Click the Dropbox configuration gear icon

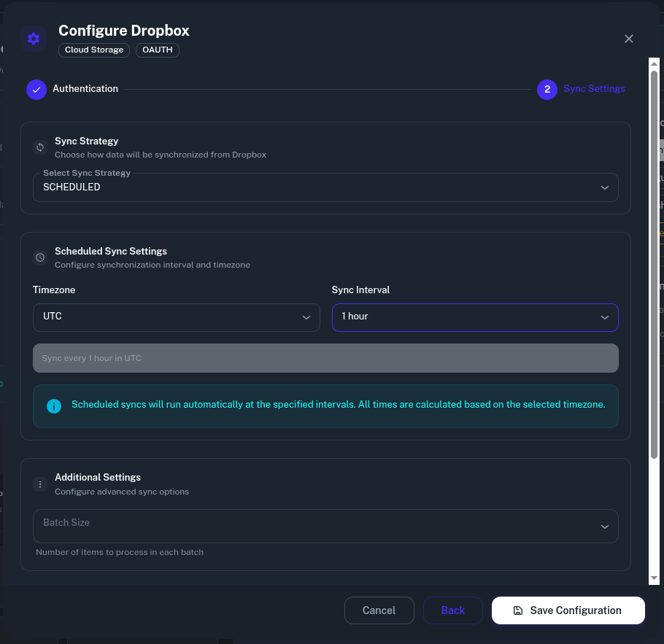pos(34,39)
